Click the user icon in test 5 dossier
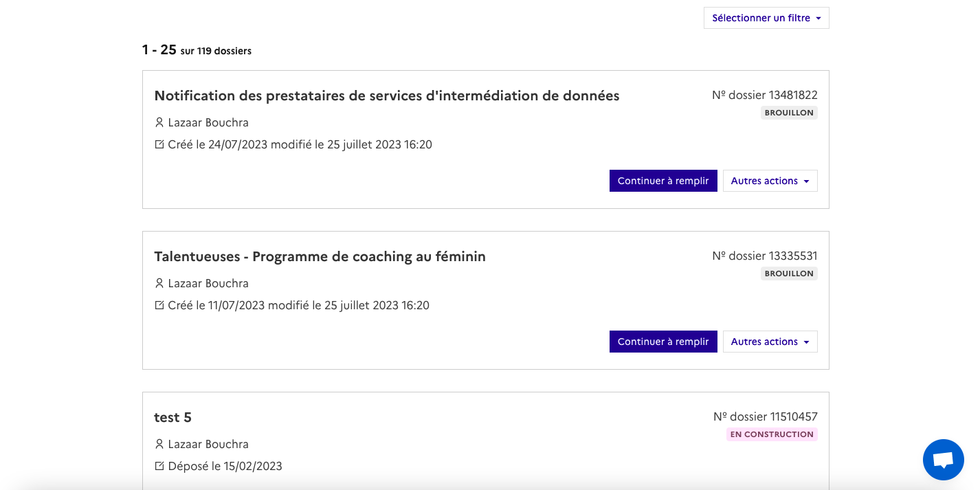980x490 pixels. [x=159, y=444]
